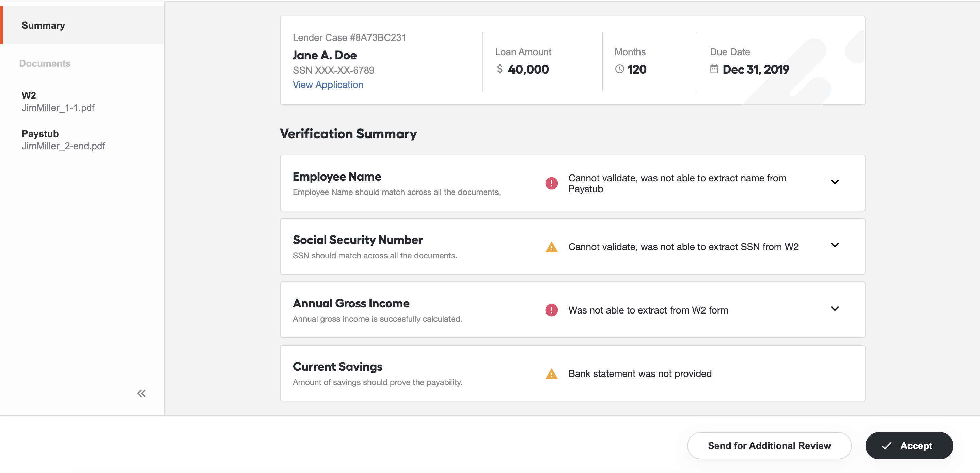
Task: Click the 120 months value
Action: (636, 69)
